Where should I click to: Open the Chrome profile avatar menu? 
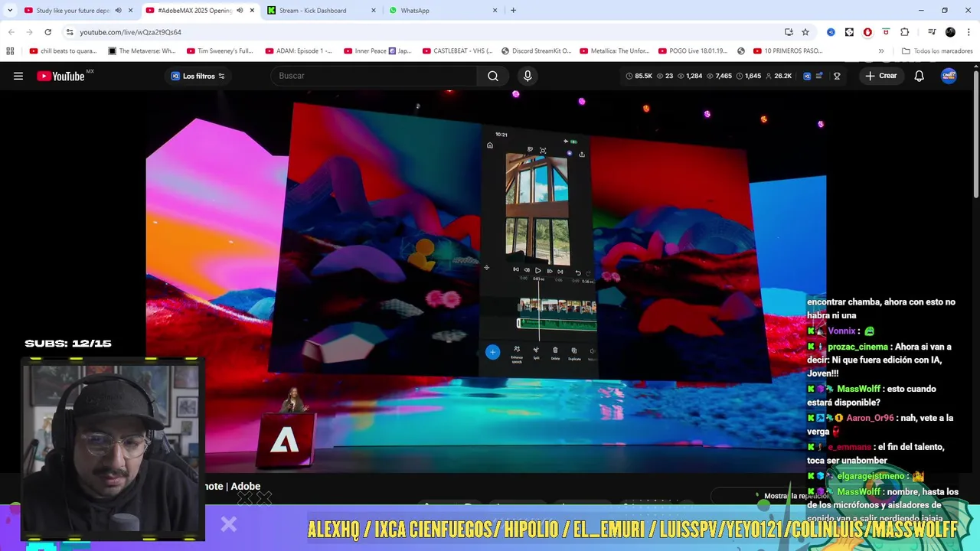[x=950, y=32]
